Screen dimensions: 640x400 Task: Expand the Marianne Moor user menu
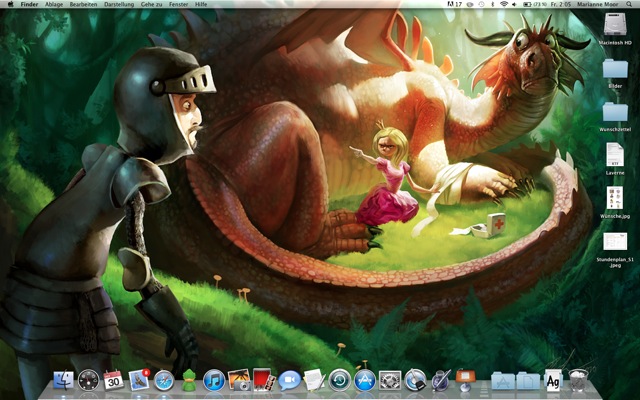pyautogui.click(x=591, y=5)
